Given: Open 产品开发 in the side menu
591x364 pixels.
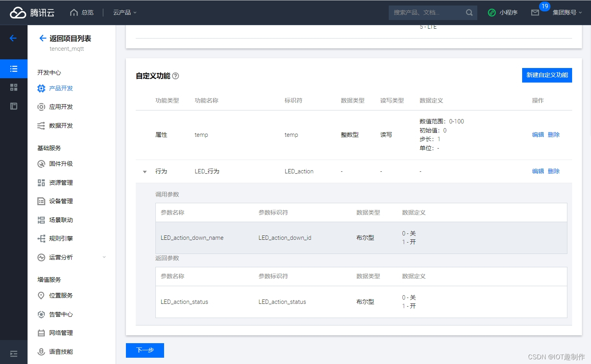Looking at the screenshot, I should (x=61, y=88).
